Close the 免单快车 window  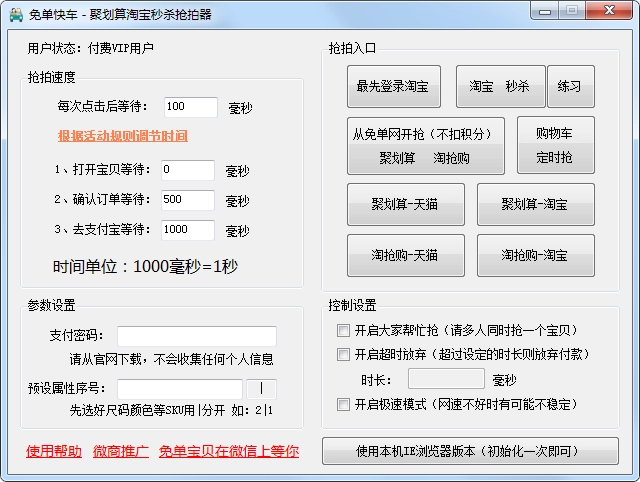[609, 10]
